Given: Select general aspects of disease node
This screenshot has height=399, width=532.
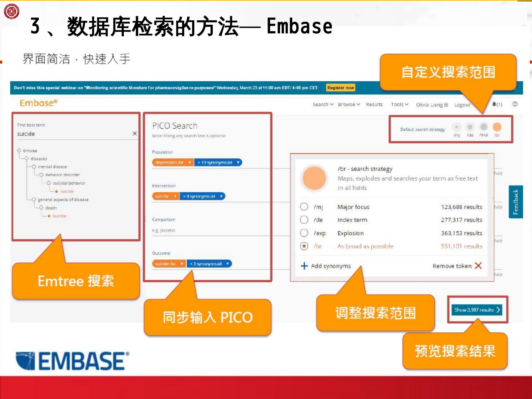Looking at the screenshot, I should tap(63, 199).
